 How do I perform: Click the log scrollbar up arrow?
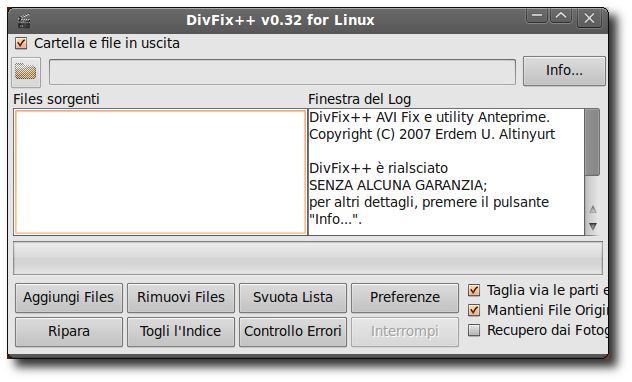point(592,210)
